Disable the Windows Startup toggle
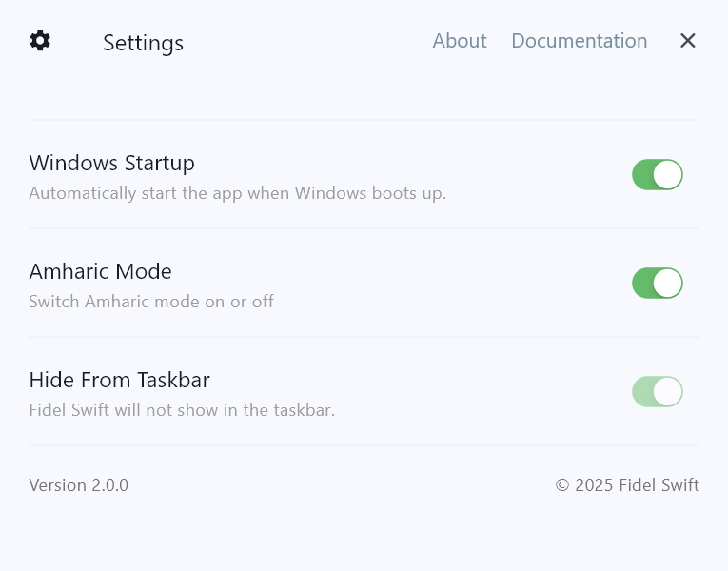 pyautogui.click(x=658, y=174)
